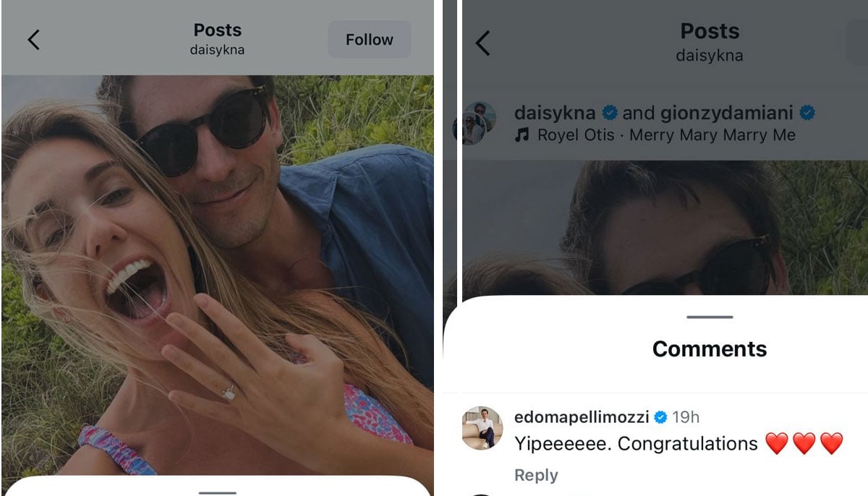Follow the daisykna account
Screen dimensions: 868x496
369,40
